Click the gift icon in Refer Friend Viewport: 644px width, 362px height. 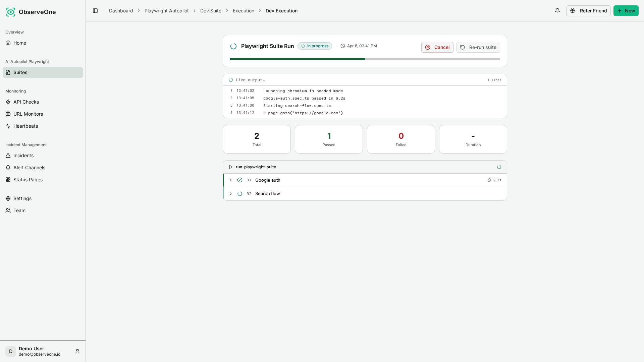pyautogui.click(x=573, y=11)
